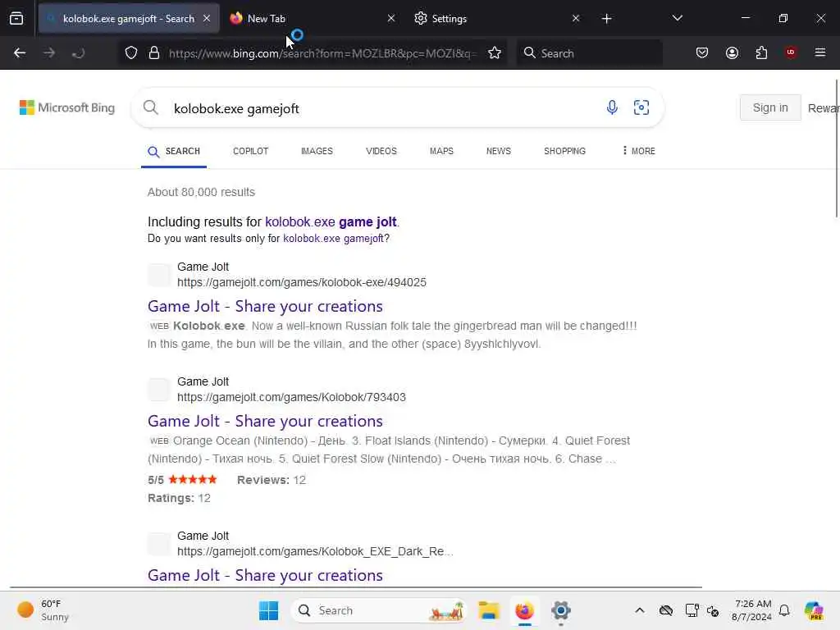This screenshot has height=630, width=840.
Task: Open the Firefox View tabs icon
Action: (16, 18)
